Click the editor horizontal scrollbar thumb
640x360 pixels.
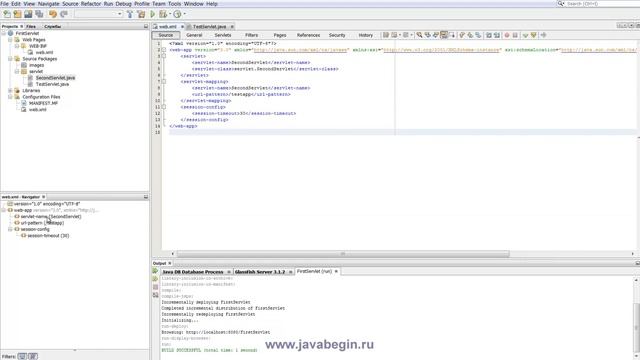pos(343,254)
